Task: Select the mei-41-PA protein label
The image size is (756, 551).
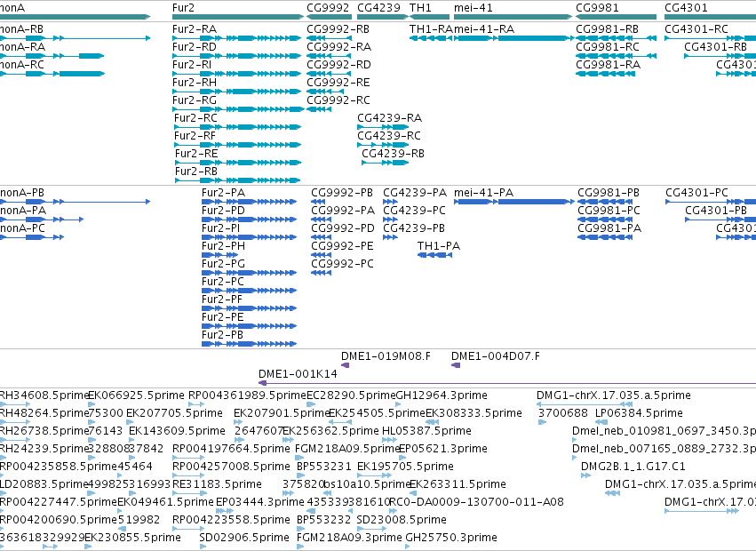Action: click(x=483, y=193)
